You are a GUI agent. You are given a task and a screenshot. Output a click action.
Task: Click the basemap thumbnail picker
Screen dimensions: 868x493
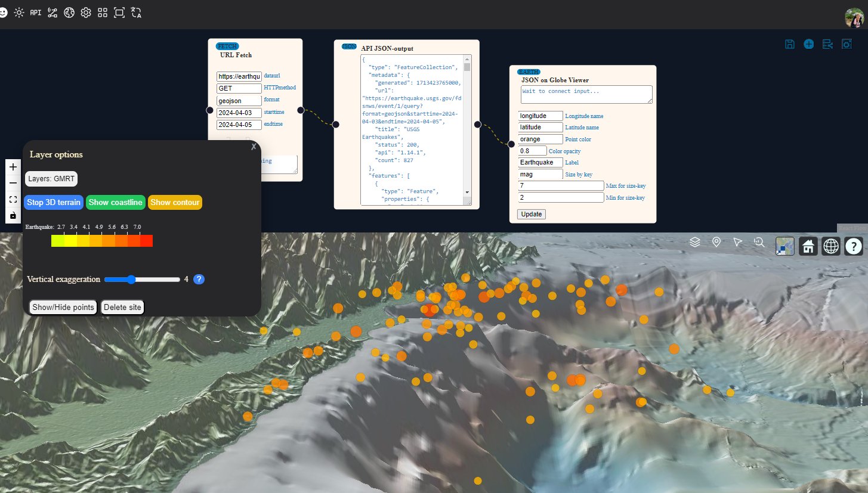(x=785, y=246)
